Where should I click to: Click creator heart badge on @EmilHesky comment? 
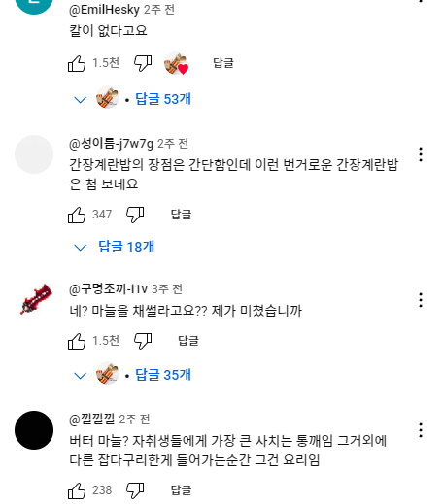(x=176, y=63)
